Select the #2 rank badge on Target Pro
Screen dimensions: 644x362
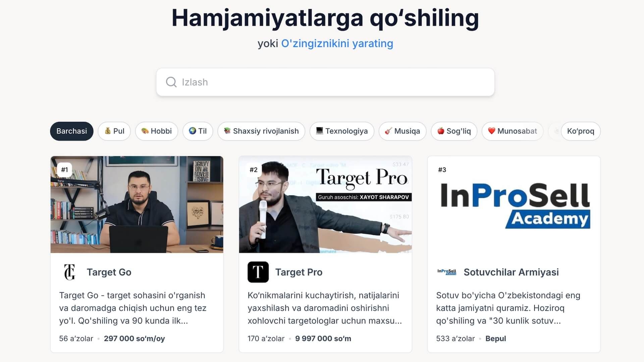click(254, 170)
